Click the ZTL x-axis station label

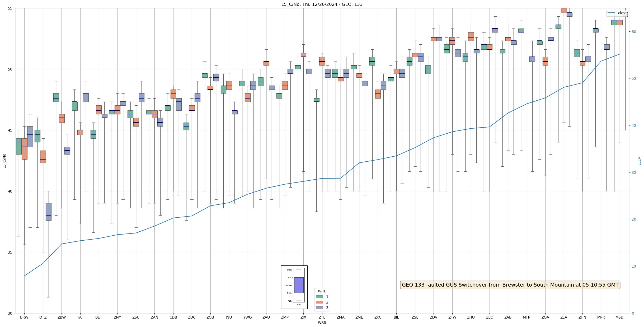point(322,317)
